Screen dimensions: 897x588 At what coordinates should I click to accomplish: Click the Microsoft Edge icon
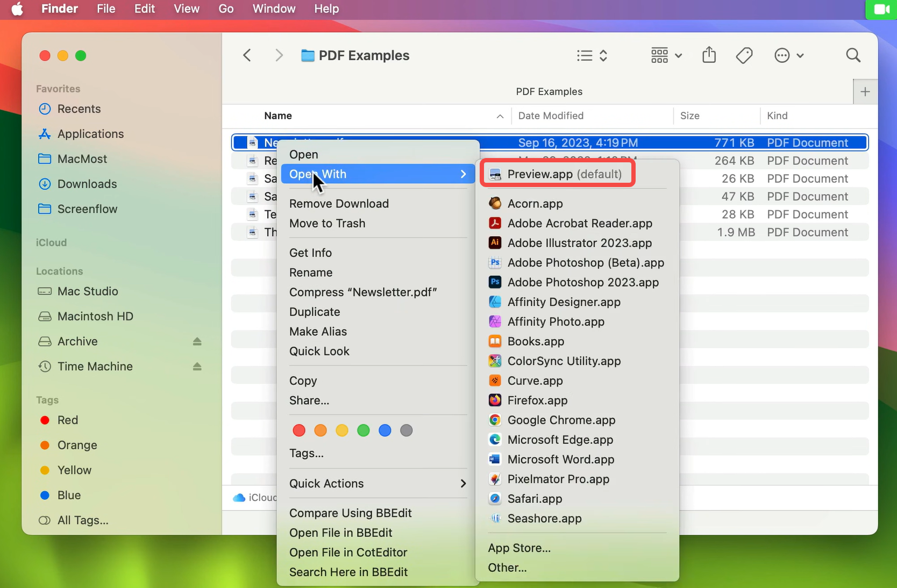[495, 440]
